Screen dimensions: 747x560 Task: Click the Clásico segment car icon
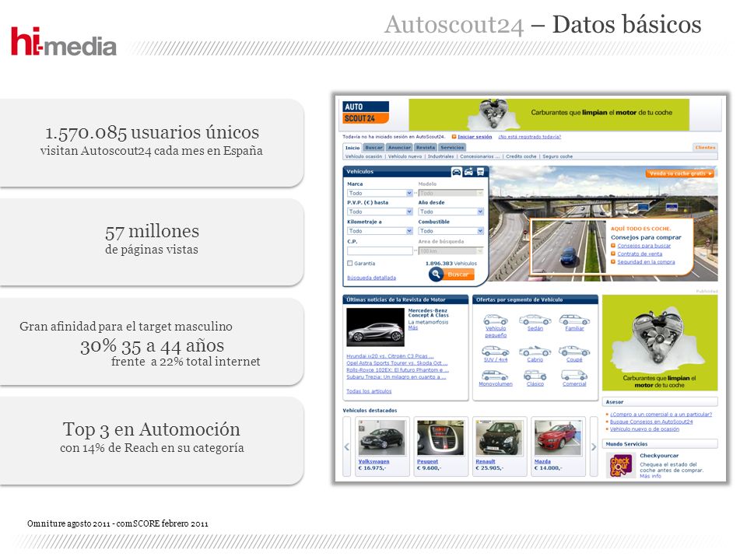[535, 376]
